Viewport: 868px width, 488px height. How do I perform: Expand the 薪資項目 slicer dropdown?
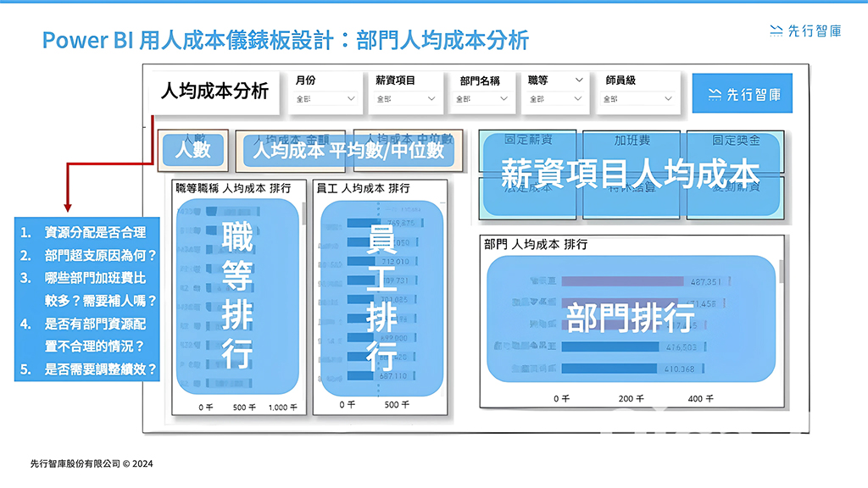[406, 98]
